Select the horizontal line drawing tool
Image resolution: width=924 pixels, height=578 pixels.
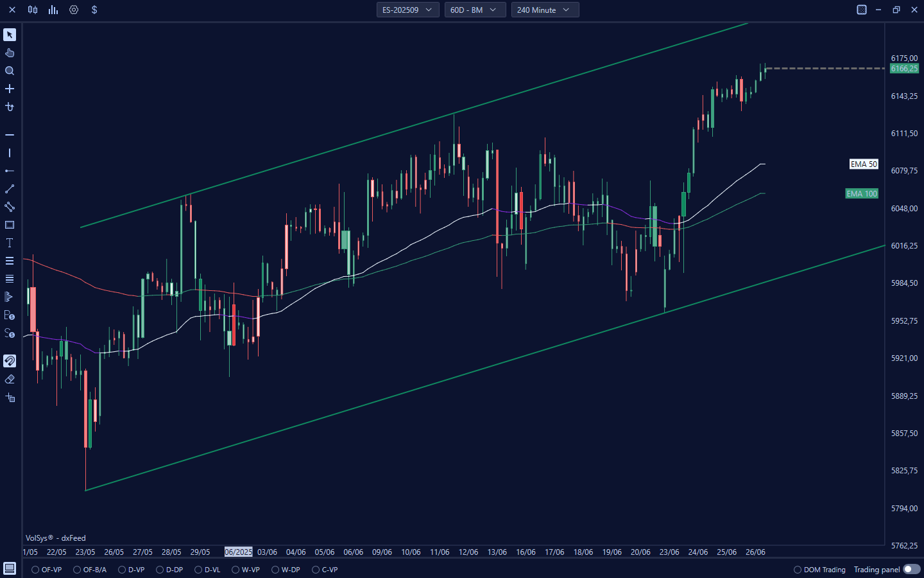(10, 135)
